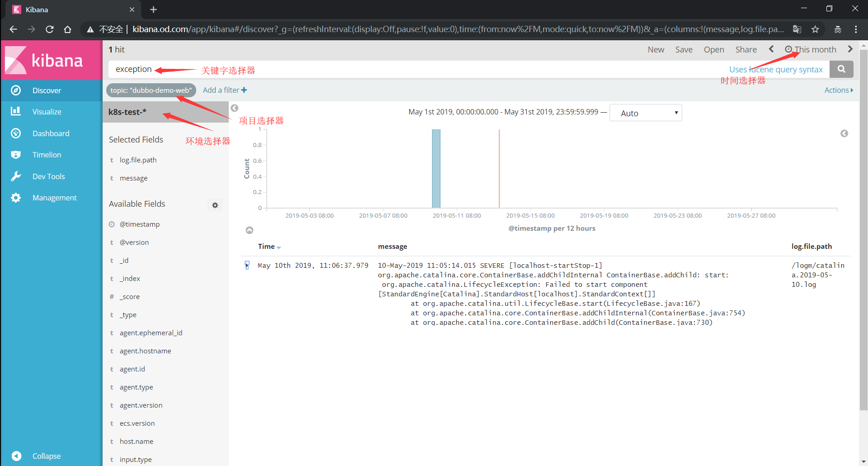Open the This month time picker
This screenshot has width=868, height=466.
(811, 49)
